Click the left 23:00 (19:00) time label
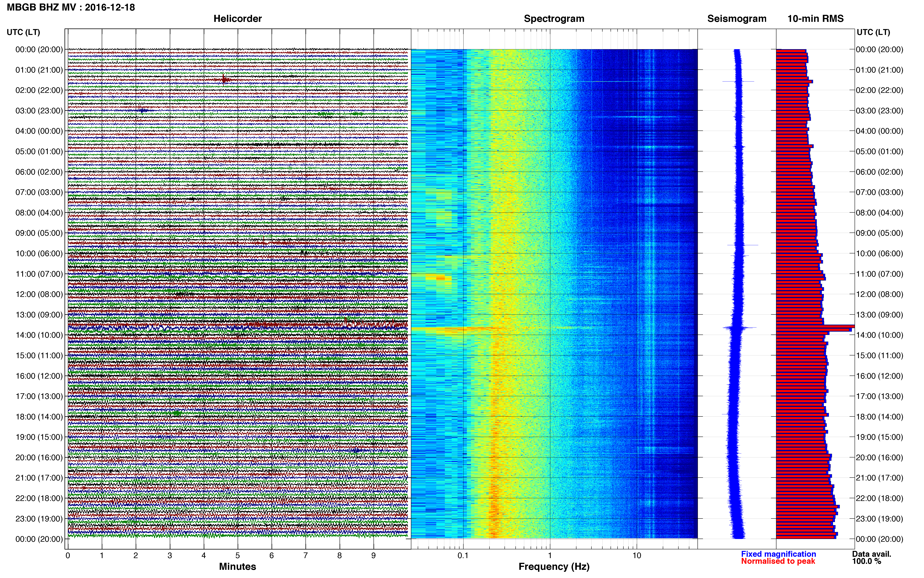 tap(39, 519)
